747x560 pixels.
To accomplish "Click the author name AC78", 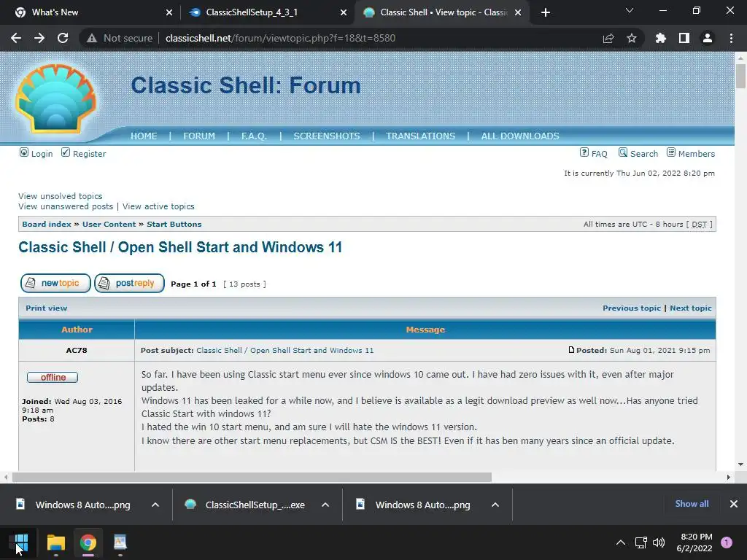I will 76,351.
